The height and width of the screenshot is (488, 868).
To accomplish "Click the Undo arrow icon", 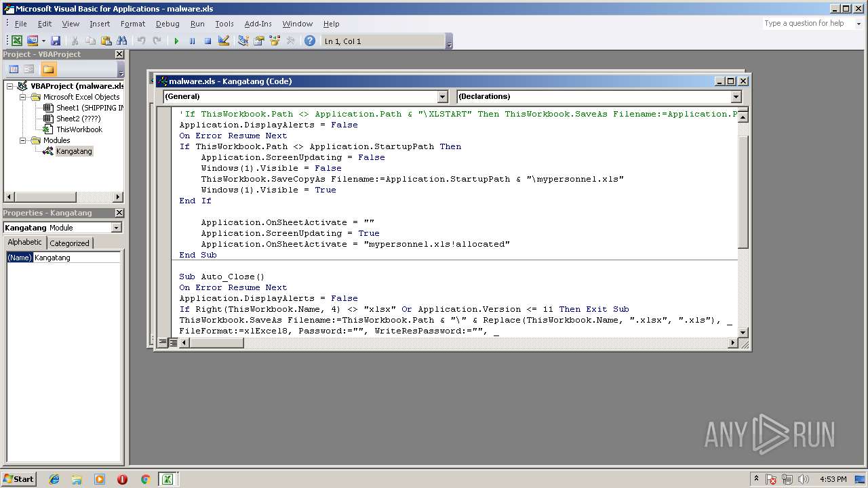I will pyautogui.click(x=141, y=41).
